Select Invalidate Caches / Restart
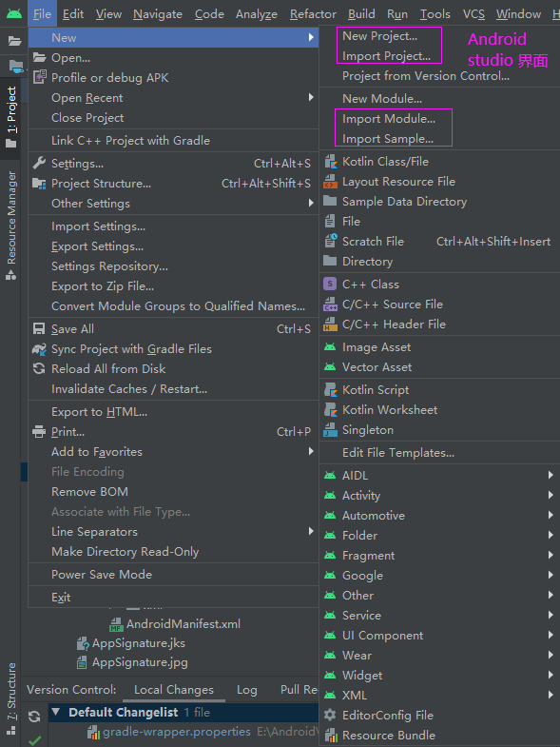Viewport: 560px width, 747px height. 129,389
